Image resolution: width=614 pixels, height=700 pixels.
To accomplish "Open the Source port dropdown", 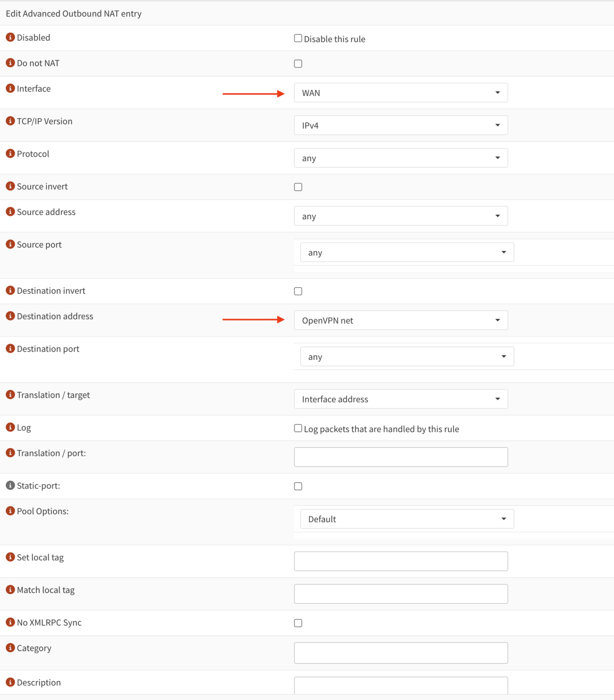I will [407, 252].
